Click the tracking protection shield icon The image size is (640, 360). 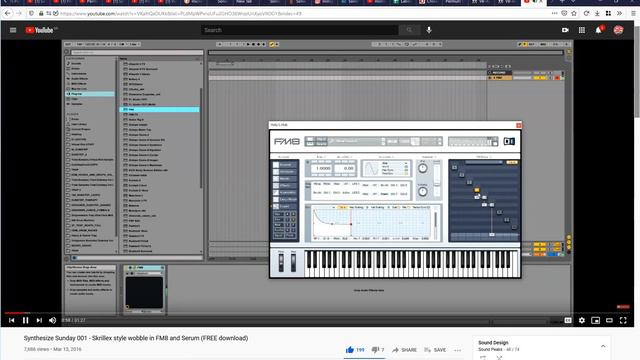tap(31, 13)
